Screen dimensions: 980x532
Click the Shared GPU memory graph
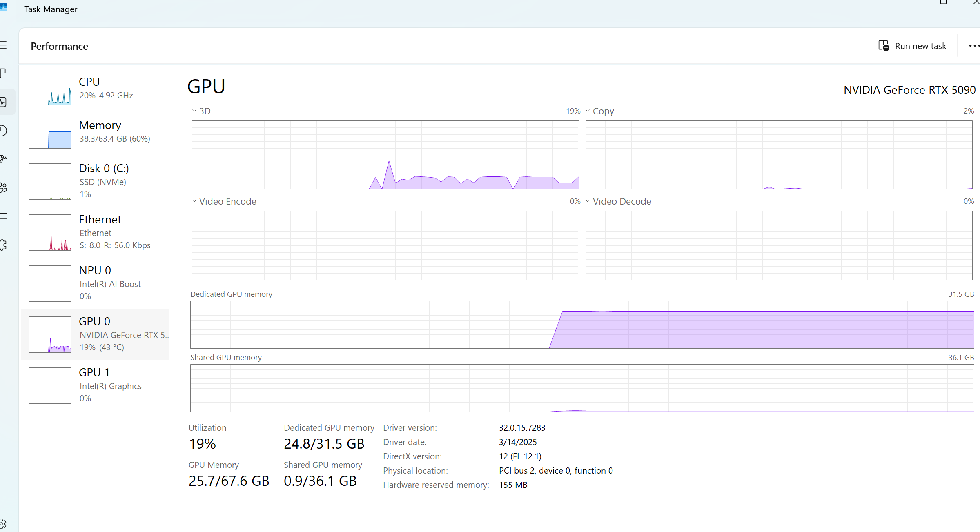(x=582, y=388)
